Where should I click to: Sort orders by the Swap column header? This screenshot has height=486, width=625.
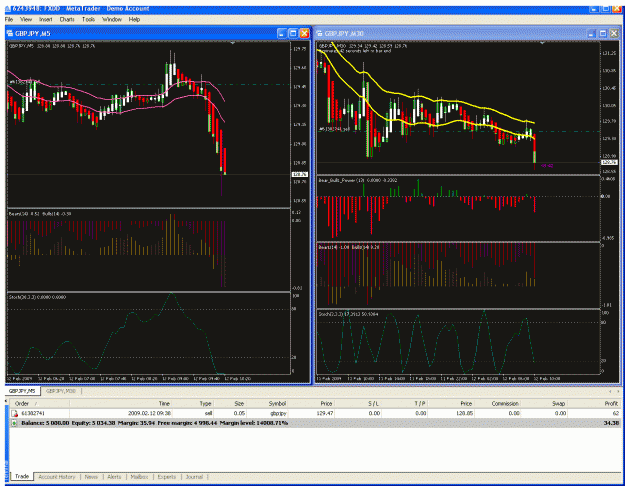pyautogui.click(x=544, y=403)
